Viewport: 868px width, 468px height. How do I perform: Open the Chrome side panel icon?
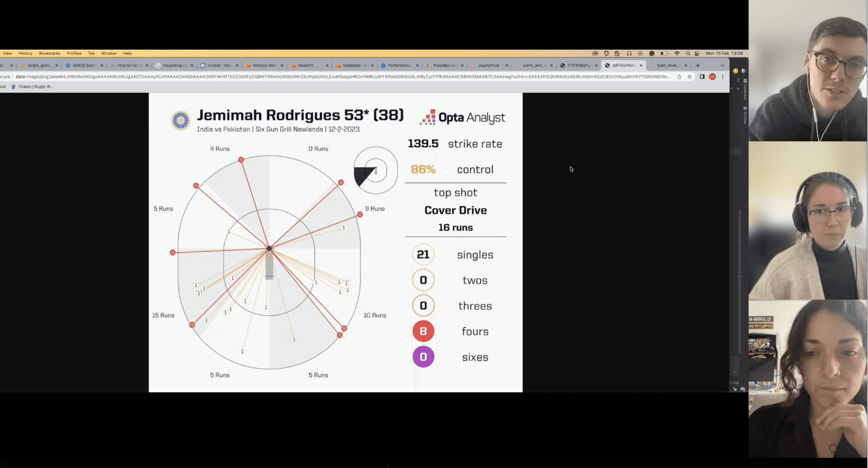point(702,77)
